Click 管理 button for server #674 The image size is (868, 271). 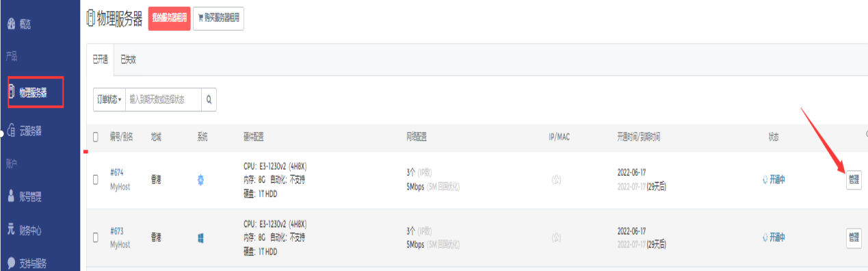(x=854, y=180)
